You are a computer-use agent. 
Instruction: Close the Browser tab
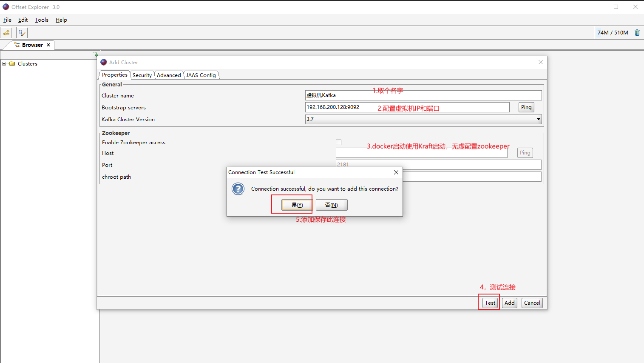(x=48, y=45)
